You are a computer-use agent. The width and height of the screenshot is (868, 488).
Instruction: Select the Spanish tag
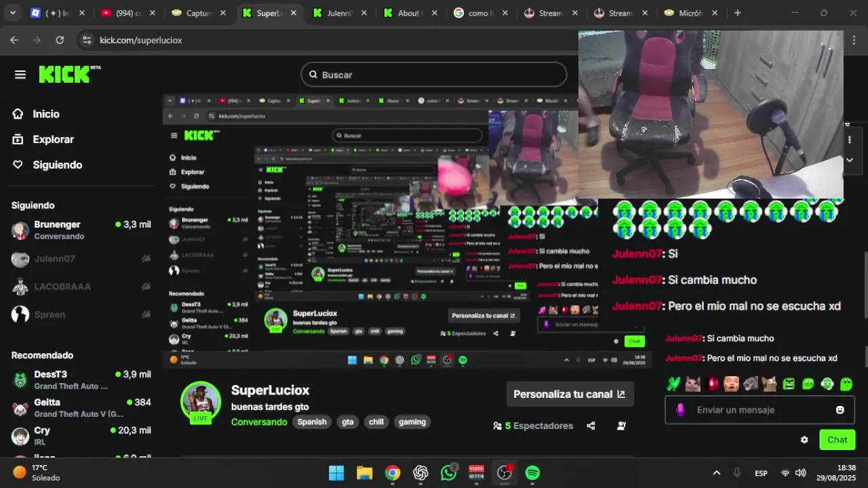[x=312, y=422]
